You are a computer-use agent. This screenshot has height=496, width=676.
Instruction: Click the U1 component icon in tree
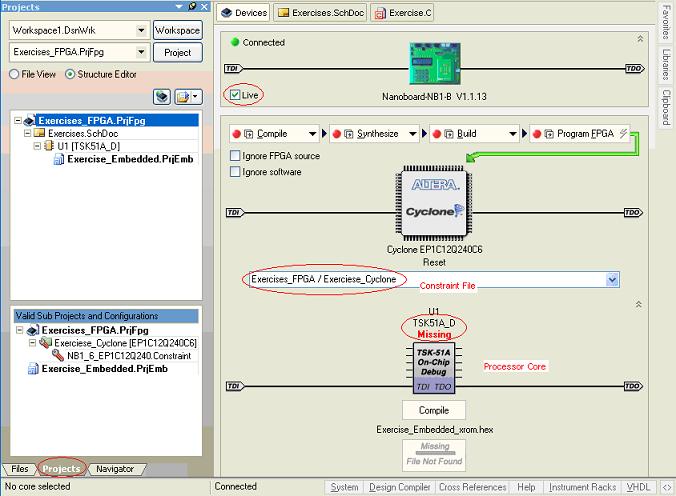(x=49, y=146)
